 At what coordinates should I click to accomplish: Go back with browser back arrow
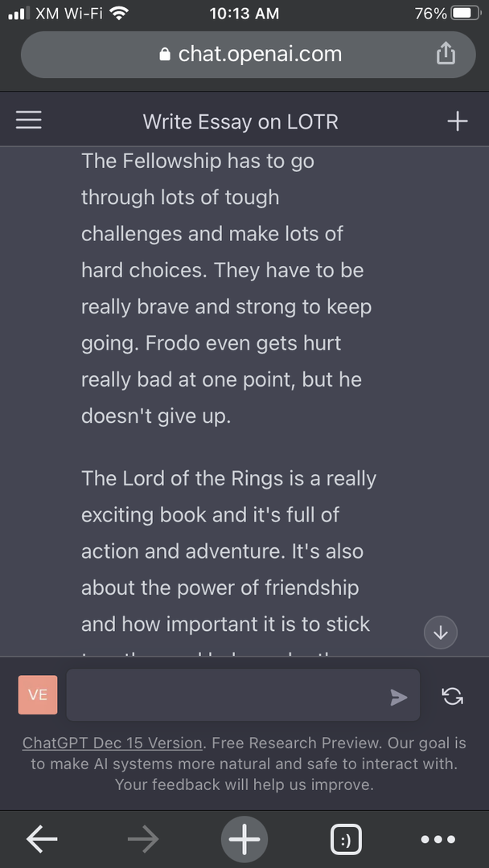click(x=42, y=839)
